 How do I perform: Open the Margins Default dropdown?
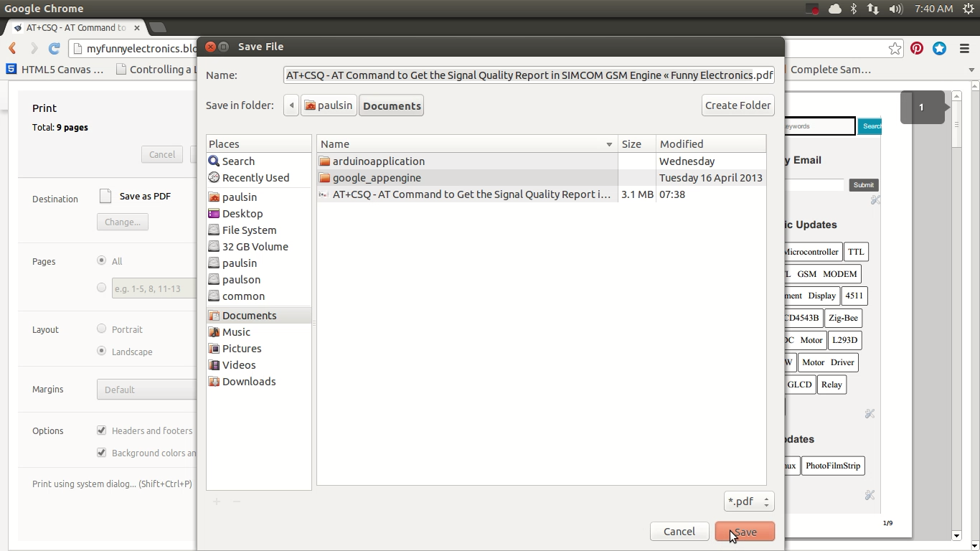[x=147, y=390]
